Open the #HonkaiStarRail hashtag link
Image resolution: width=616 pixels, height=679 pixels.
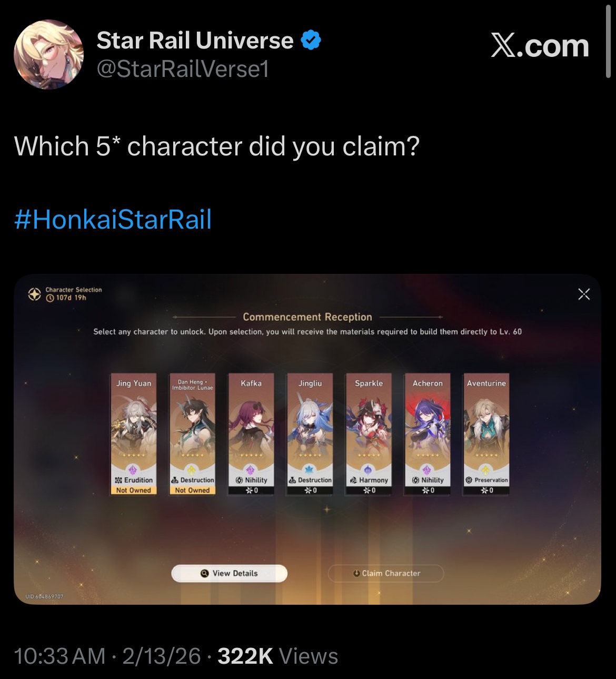[x=113, y=219]
